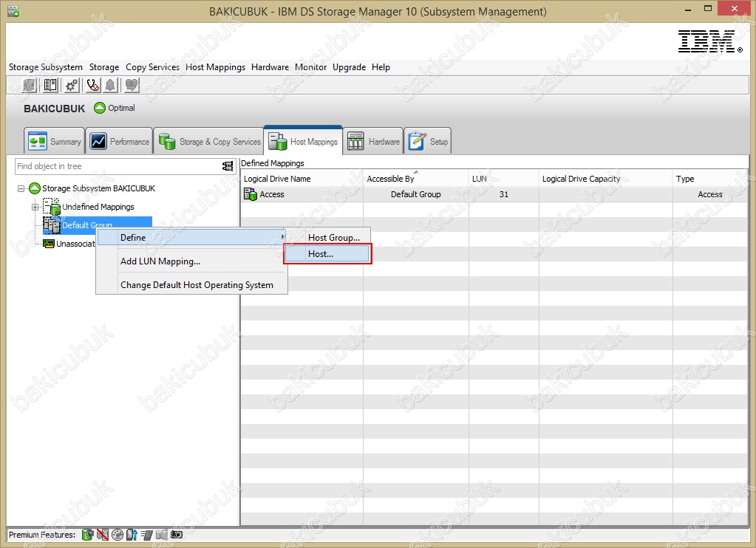This screenshot has height=548, width=756.
Task: Open the Setup tab
Action: (x=428, y=141)
